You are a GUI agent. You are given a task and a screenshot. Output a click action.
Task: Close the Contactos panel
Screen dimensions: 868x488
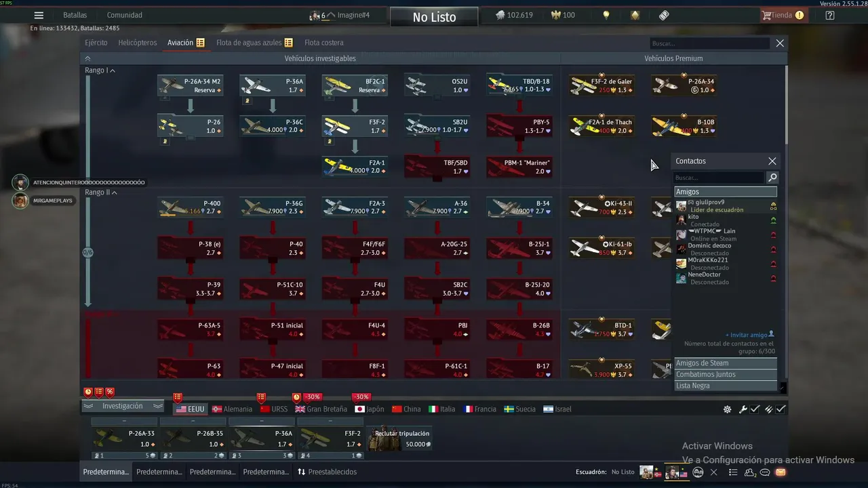click(x=772, y=161)
